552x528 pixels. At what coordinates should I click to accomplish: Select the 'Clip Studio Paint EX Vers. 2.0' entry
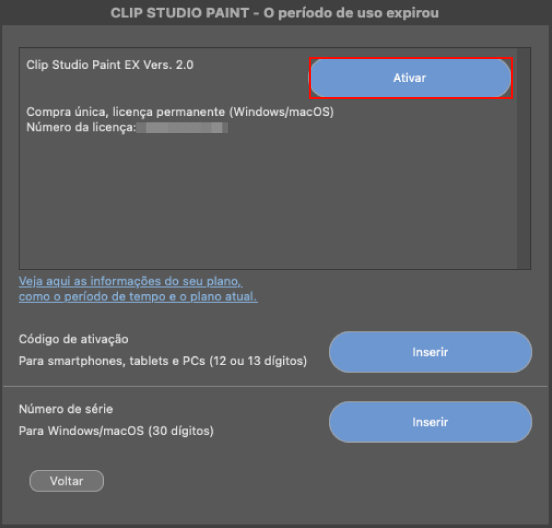tap(110, 65)
